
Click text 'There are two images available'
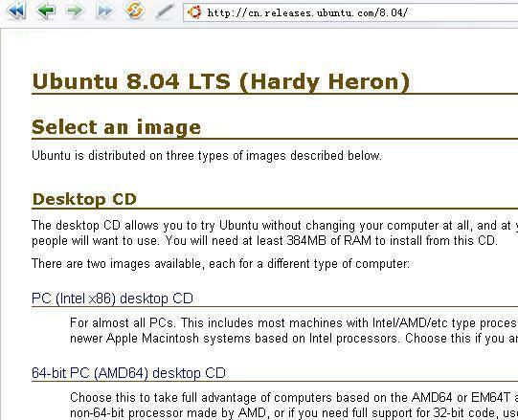point(116,263)
